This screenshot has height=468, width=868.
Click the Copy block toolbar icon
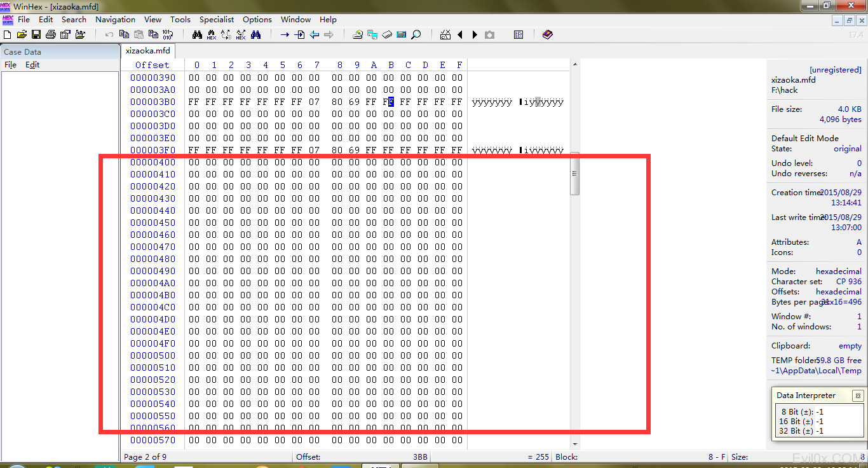click(x=124, y=34)
